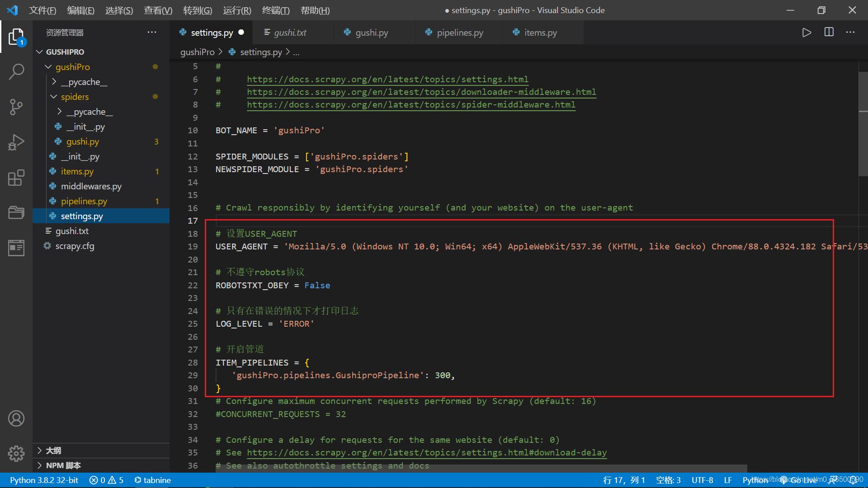The height and width of the screenshot is (488, 868).
Task: Split the editor
Action: (829, 32)
